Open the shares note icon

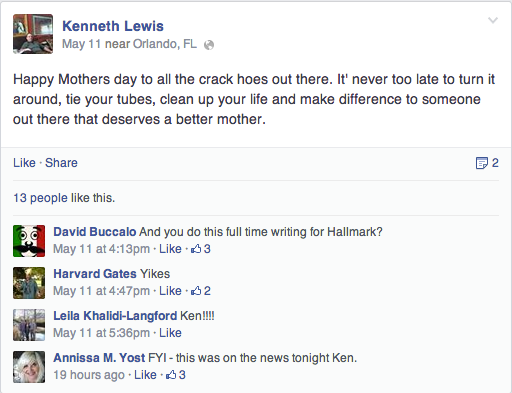[482, 163]
